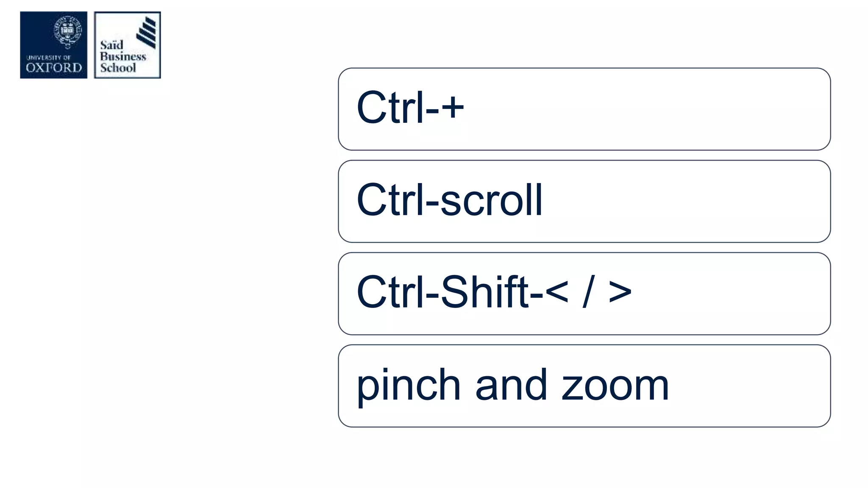Click the Saïd Business School logo
868x488 pixels.
(x=127, y=45)
